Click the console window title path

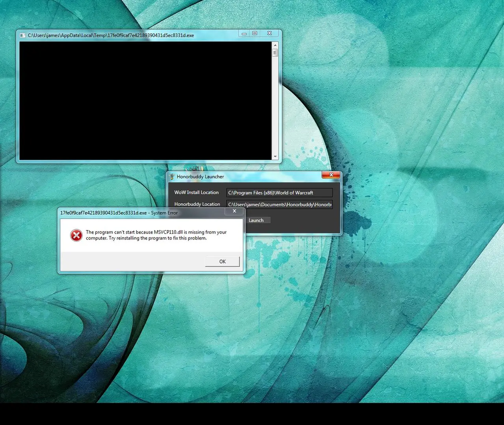click(111, 35)
